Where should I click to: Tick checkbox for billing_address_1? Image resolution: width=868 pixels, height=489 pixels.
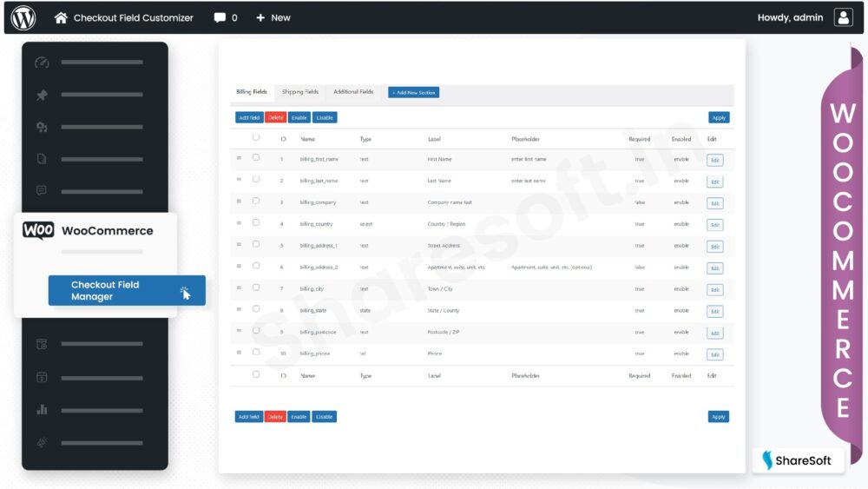(x=256, y=244)
